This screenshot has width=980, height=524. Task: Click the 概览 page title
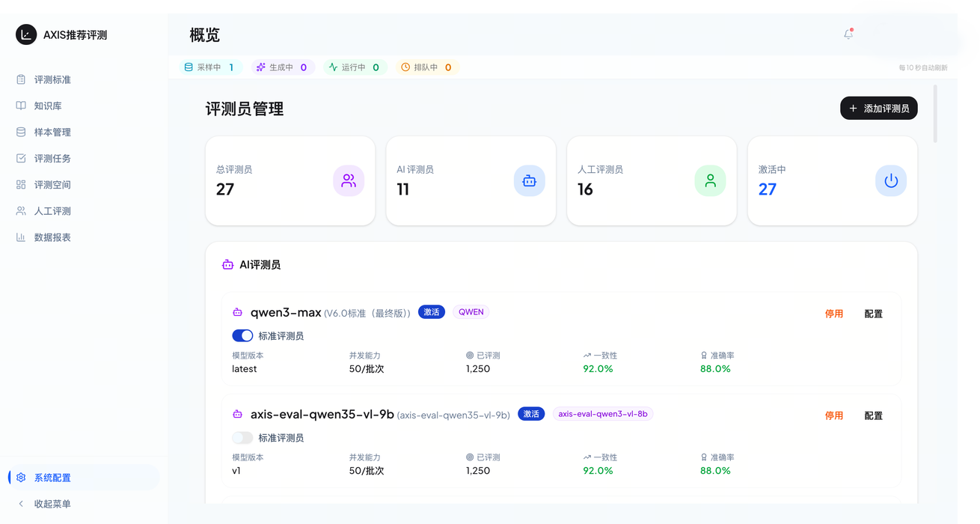pos(205,34)
